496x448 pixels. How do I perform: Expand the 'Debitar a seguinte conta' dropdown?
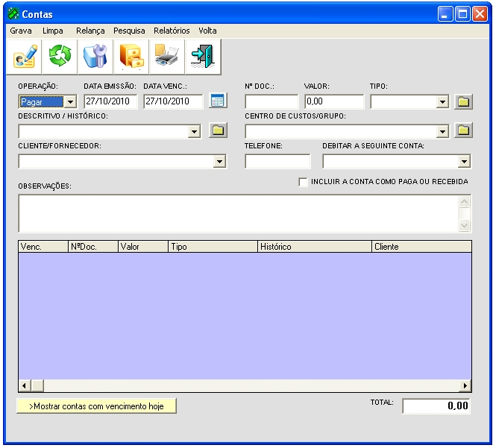pyautogui.click(x=464, y=161)
